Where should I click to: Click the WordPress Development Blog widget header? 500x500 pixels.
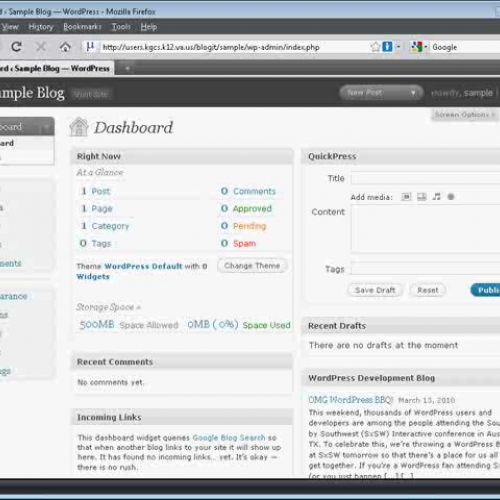pyautogui.click(x=401, y=378)
